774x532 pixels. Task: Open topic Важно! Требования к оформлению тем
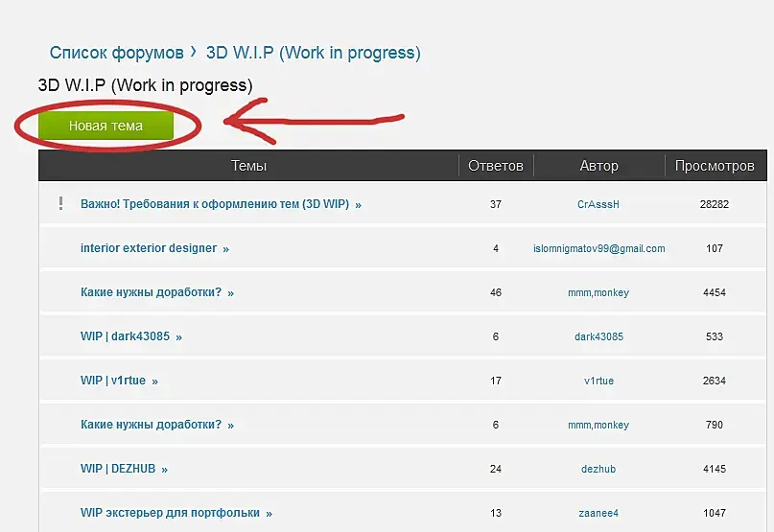[215, 204]
